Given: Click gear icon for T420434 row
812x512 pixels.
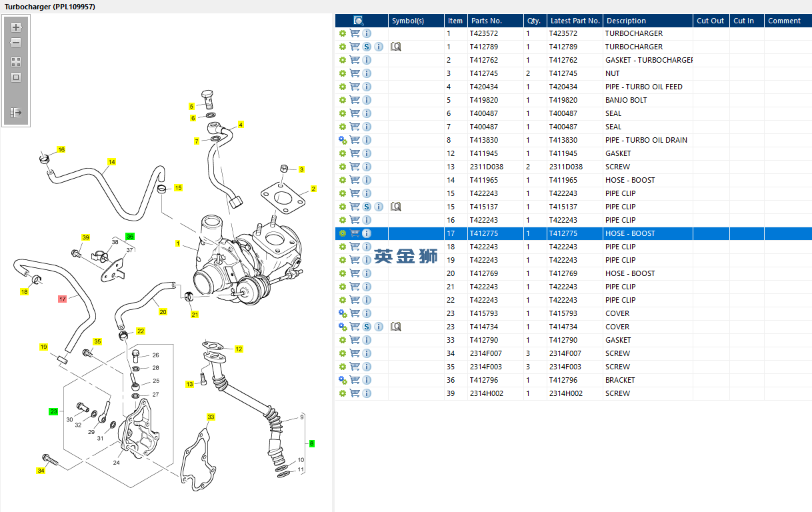Looking at the screenshot, I should (343, 87).
